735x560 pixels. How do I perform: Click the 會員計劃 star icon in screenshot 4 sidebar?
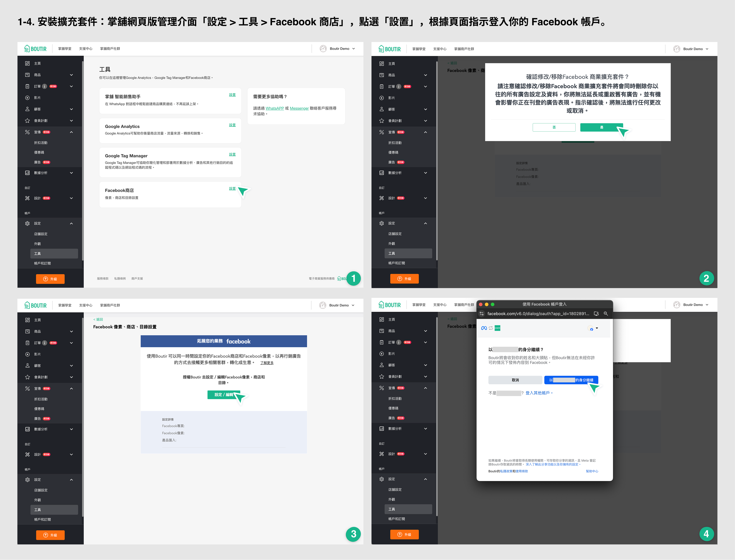point(382,377)
